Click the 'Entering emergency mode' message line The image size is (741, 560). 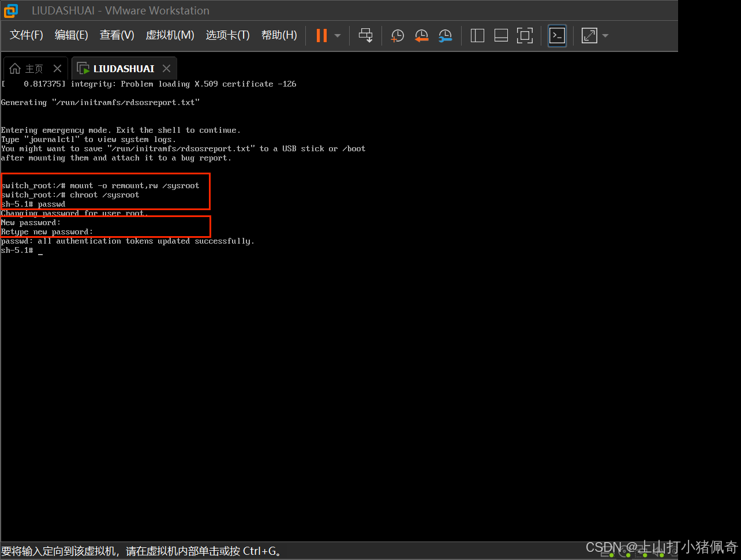(121, 130)
